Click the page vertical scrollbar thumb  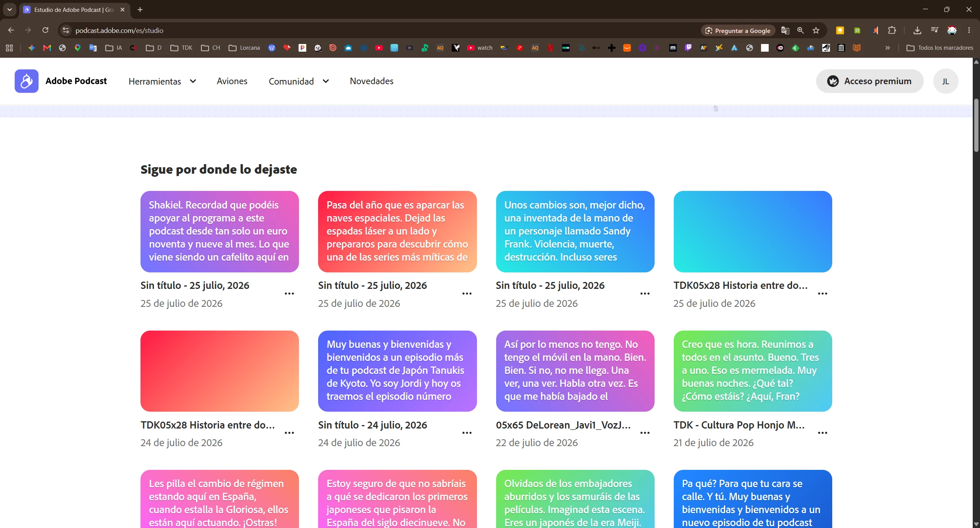(977, 125)
